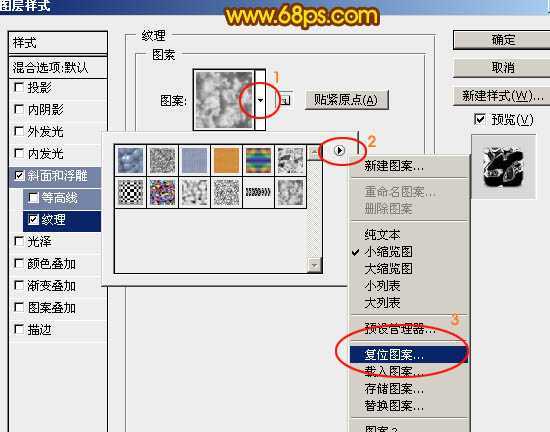Expand the pattern dropdown arrow

pos(260,100)
